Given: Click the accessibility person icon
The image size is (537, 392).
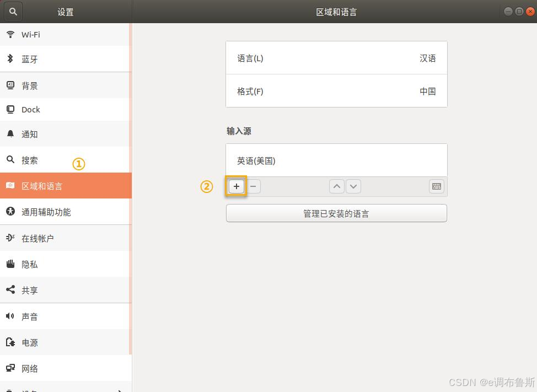Looking at the screenshot, I should [10, 211].
